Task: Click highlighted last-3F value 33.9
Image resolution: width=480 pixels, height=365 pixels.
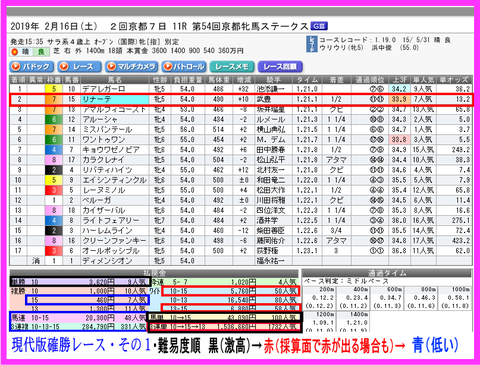Action: pyautogui.click(x=399, y=99)
